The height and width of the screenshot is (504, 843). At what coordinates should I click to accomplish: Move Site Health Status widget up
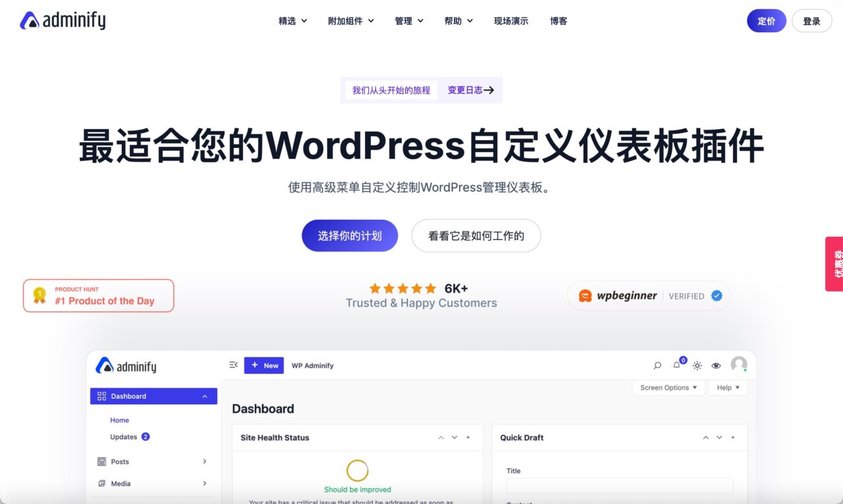click(441, 438)
